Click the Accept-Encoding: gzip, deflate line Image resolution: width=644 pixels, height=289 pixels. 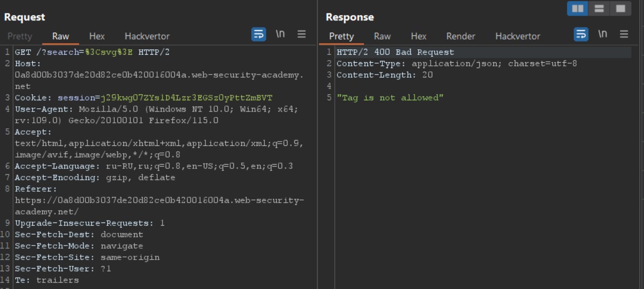click(95, 177)
